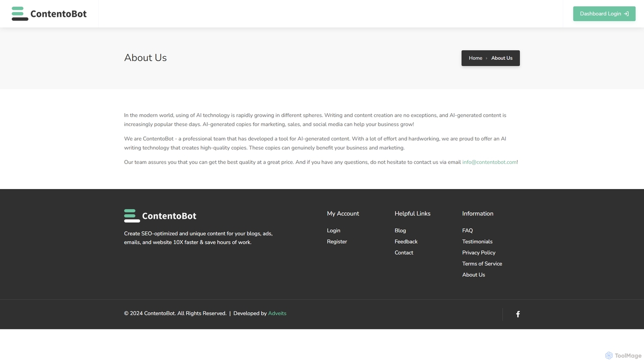Screen dimensions: 644x362
Task: Open the Privacy Policy footer link
Action: (x=479, y=253)
